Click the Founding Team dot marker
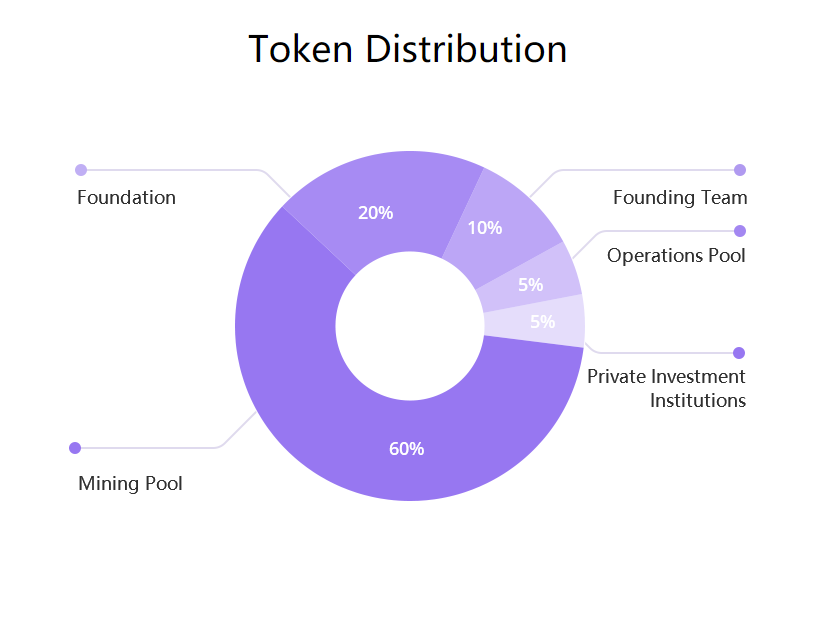This screenshot has width=834, height=632. point(739,170)
